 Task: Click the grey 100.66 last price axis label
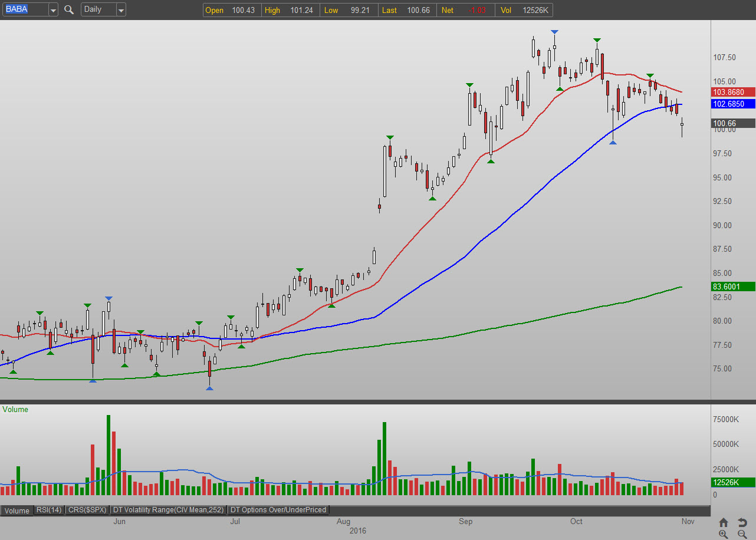coord(733,123)
